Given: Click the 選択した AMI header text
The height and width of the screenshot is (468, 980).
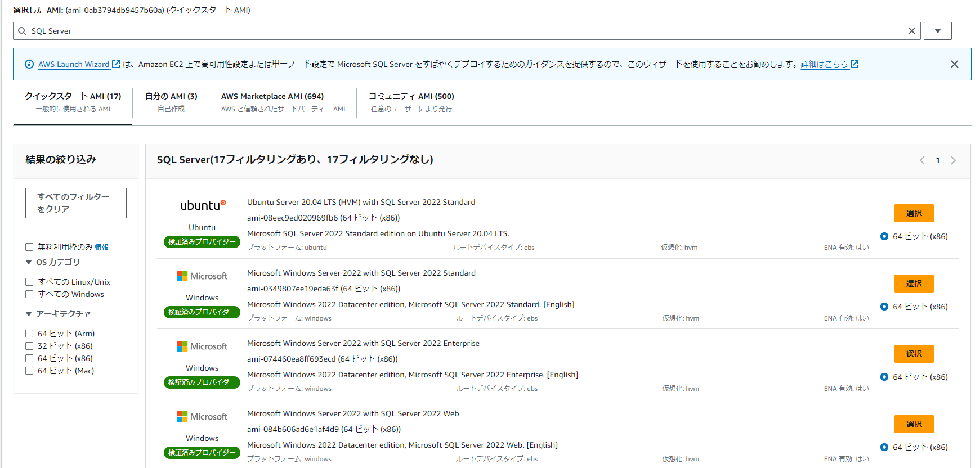Looking at the screenshot, I should [132, 10].
